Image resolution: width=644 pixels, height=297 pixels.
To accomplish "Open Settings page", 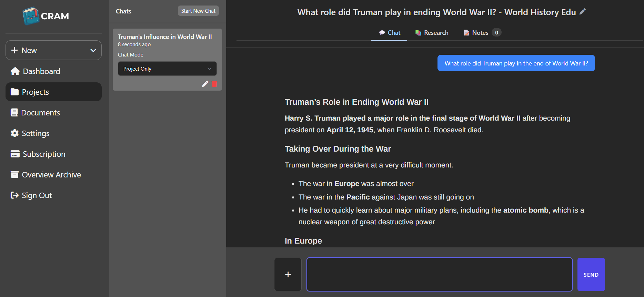I will (53, 133).
